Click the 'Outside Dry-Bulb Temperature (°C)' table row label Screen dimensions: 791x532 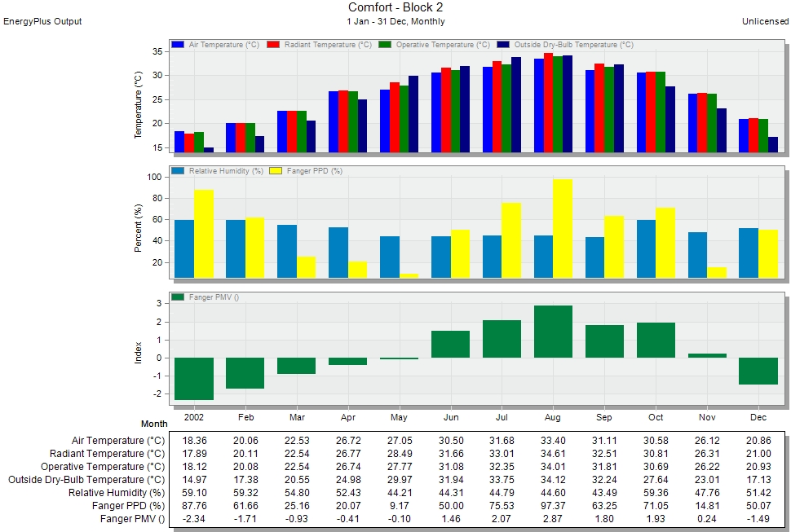86,480
